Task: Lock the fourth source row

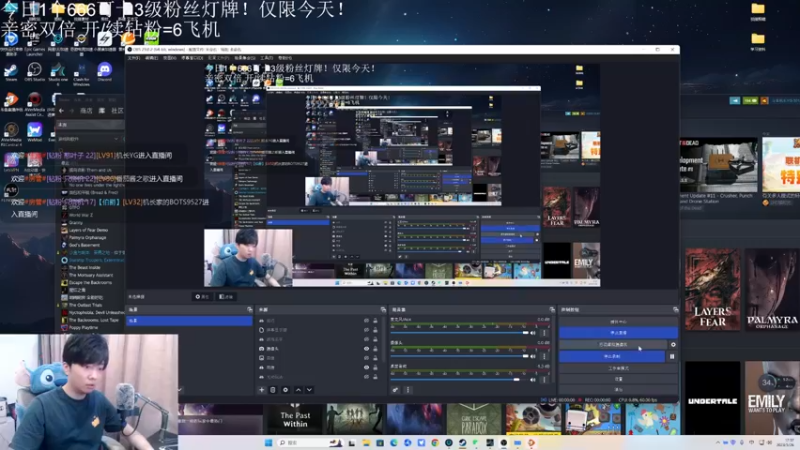Action: point(376,348)
